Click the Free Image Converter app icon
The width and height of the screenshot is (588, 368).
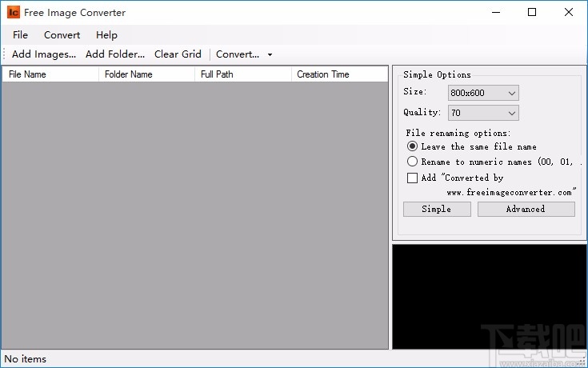click(13, 12)
